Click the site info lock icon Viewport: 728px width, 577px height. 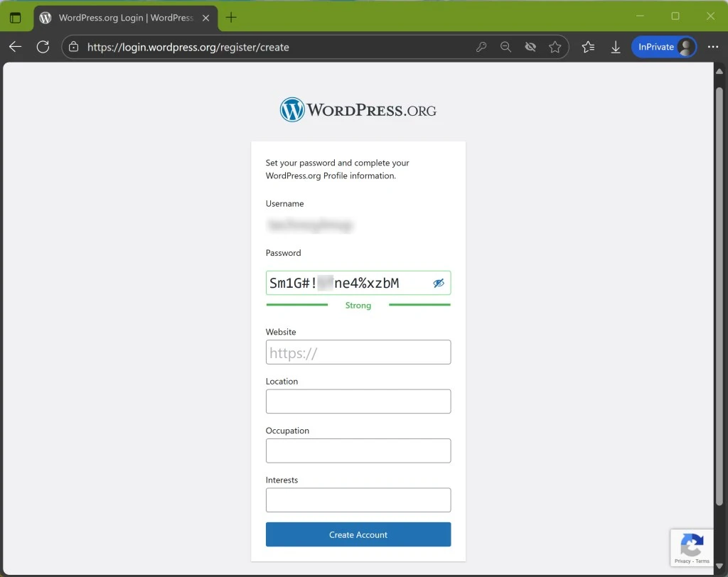(73, 47)
